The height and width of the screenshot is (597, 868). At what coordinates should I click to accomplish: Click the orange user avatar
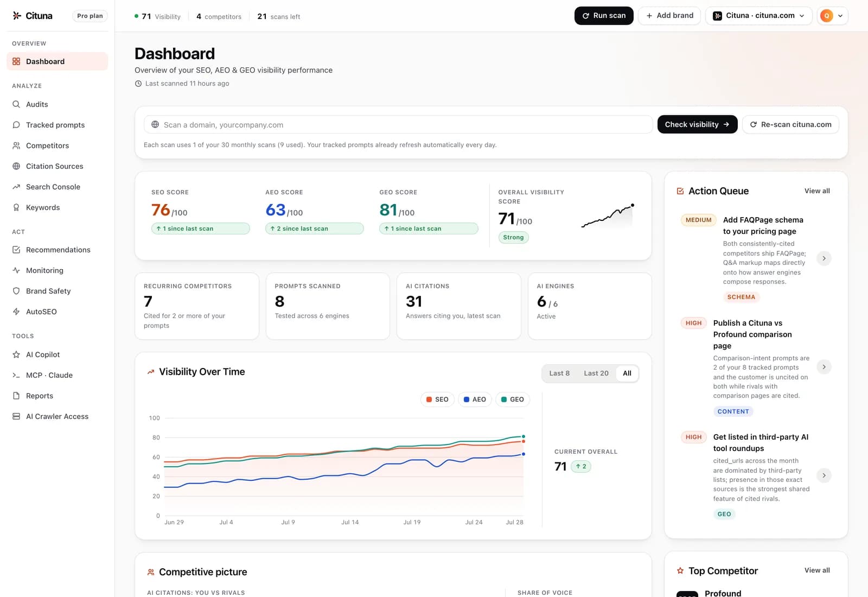click(826, 16)
